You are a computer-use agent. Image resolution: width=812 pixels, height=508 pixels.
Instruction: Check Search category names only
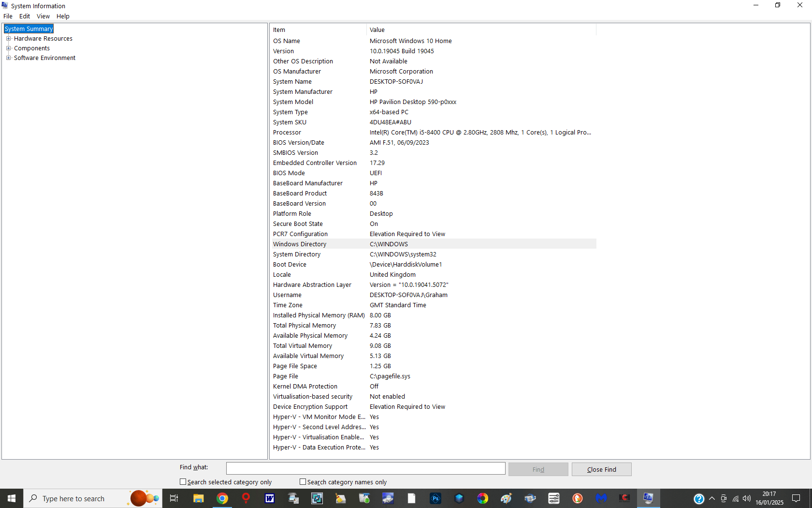pos(303,482)
